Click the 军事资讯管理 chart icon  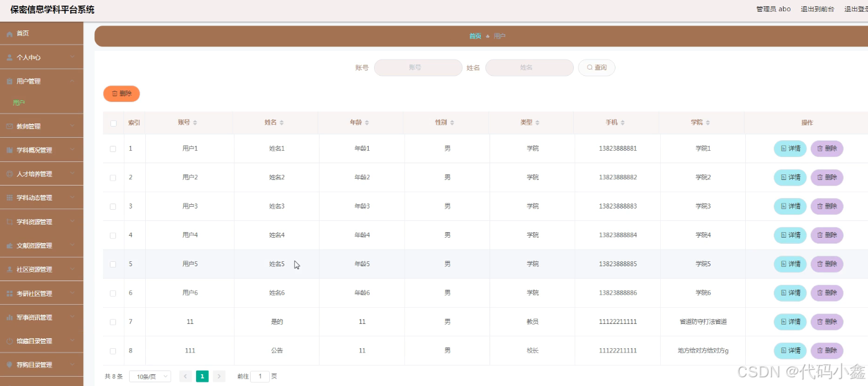(9, 318)
